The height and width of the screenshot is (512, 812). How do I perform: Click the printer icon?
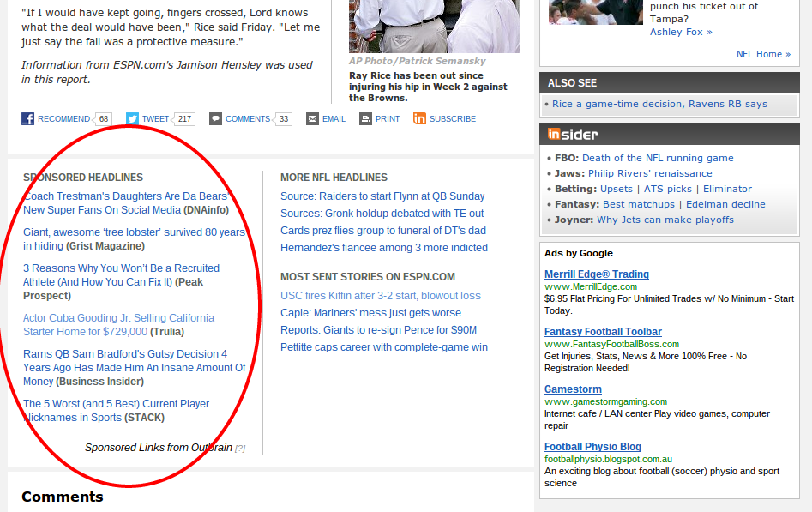tap(365, 118)
